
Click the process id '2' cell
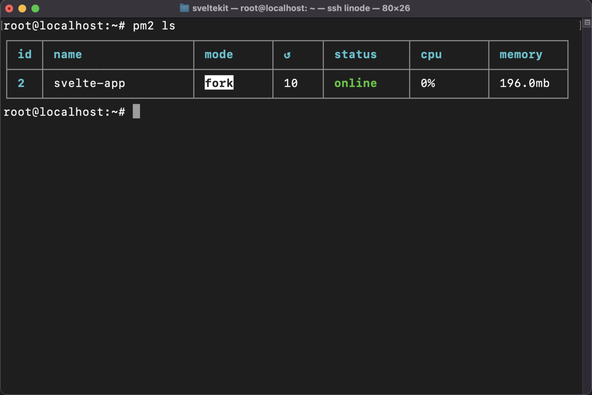(x=21, y=83)
